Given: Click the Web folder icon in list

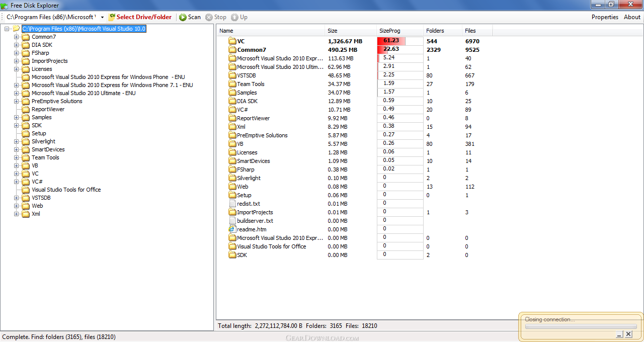Looking at the screenshot, I should [x=232, y=187].
